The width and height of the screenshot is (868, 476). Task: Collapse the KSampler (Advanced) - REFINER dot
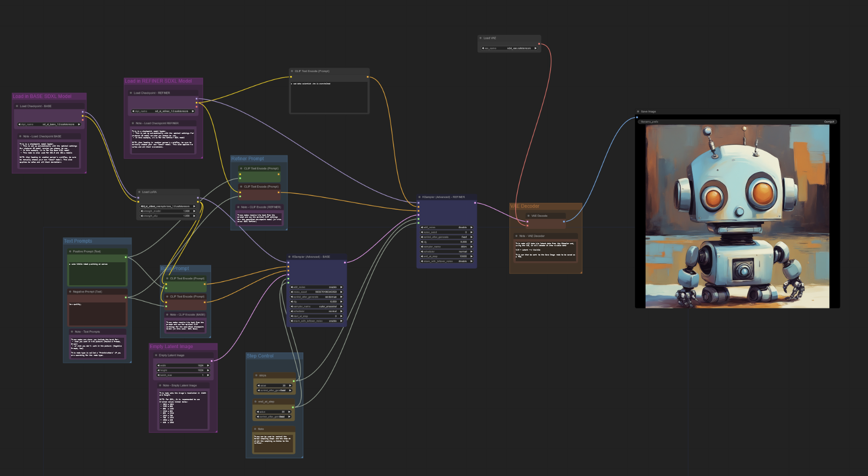click(x=420, y=197)
